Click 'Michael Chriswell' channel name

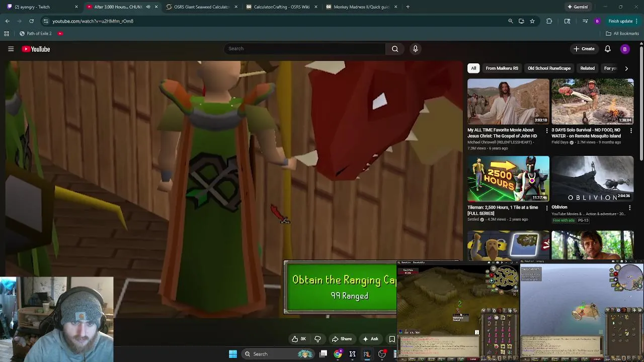tap(500, 142)
